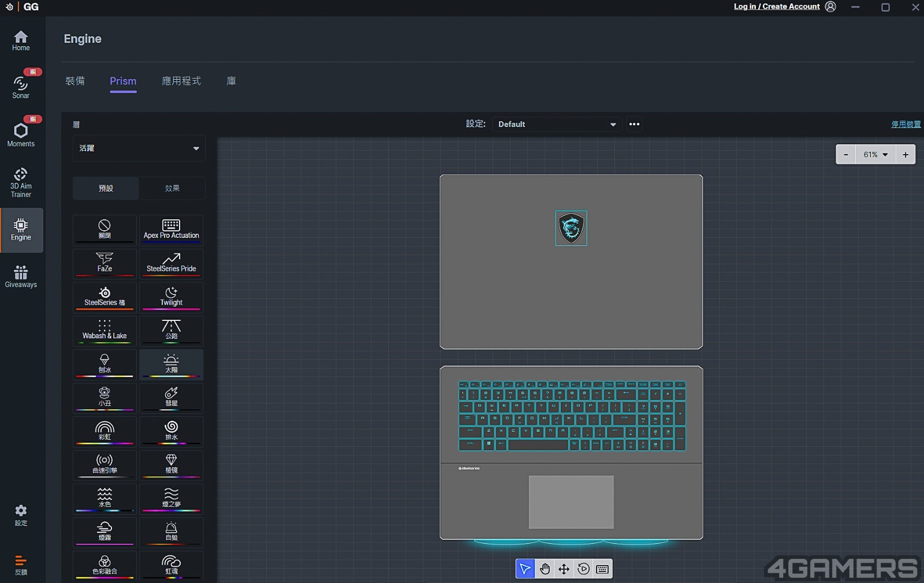Image resolution: width=924 pixels, height=583 pixels.
Task: Select the 預設 presets tab
Action: [106, 188]
